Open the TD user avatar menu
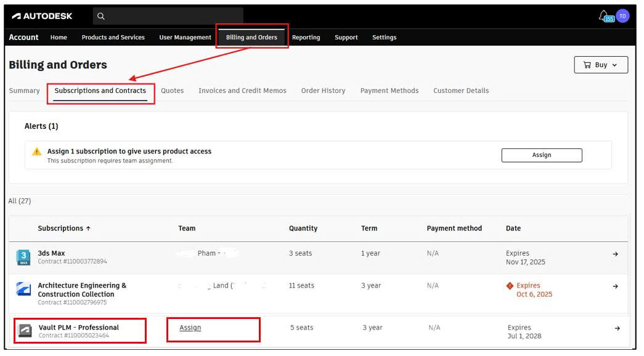 [622, 16]
